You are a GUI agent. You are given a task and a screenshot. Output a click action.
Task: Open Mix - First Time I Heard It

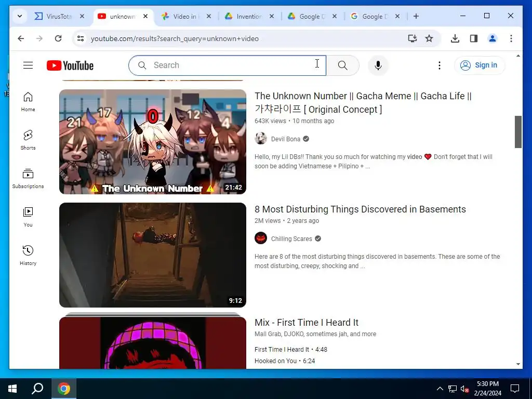point(307,322)
